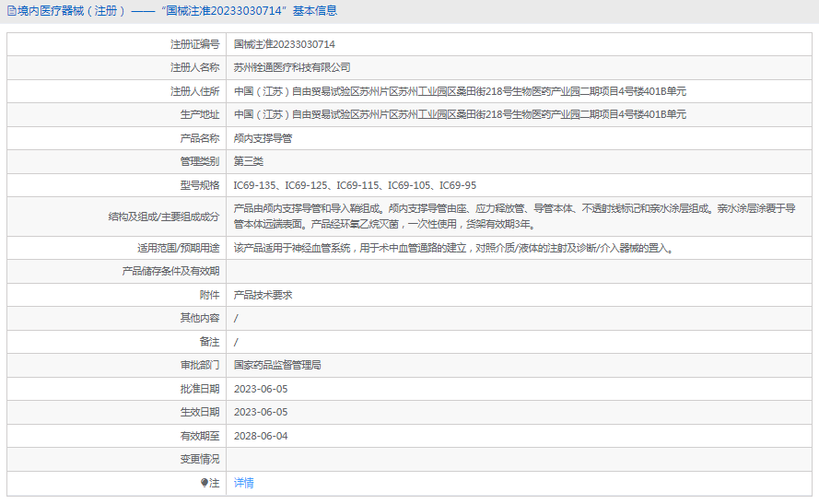This screenshot has height=504, width=819.
Task: Click the 生产地址 address value
Action: pyautogui.click(x=460, y=114)
